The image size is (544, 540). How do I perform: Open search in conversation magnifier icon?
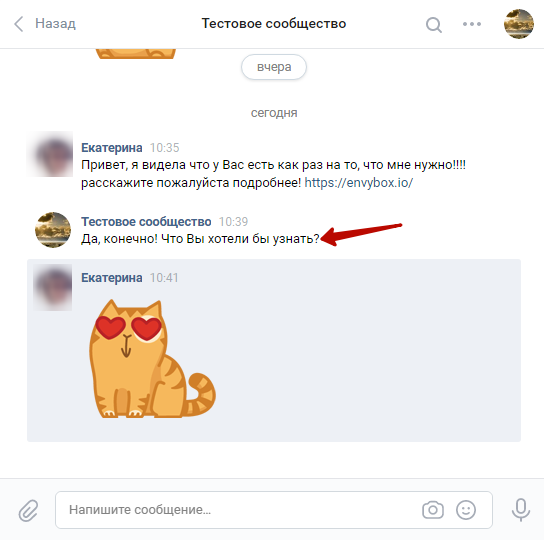434,25
